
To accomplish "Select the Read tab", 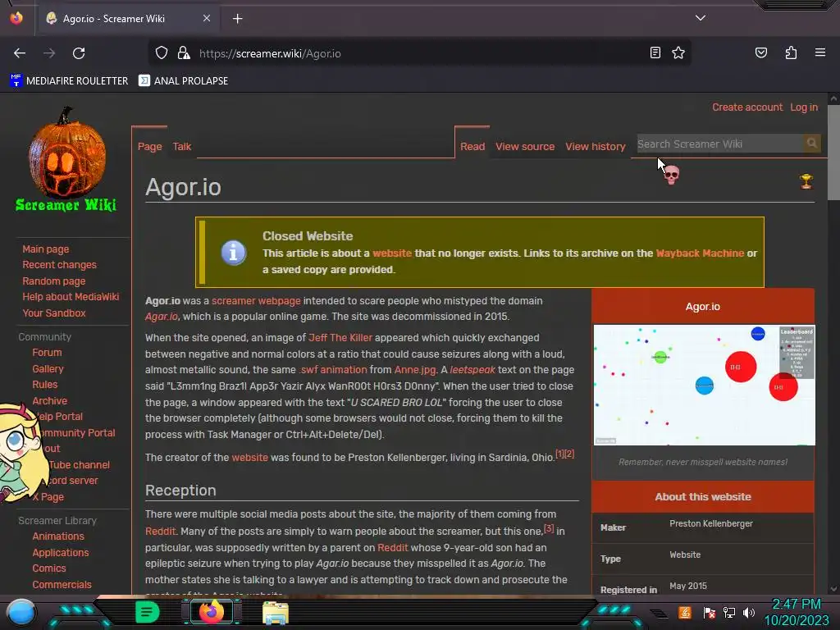I will 472,146.
